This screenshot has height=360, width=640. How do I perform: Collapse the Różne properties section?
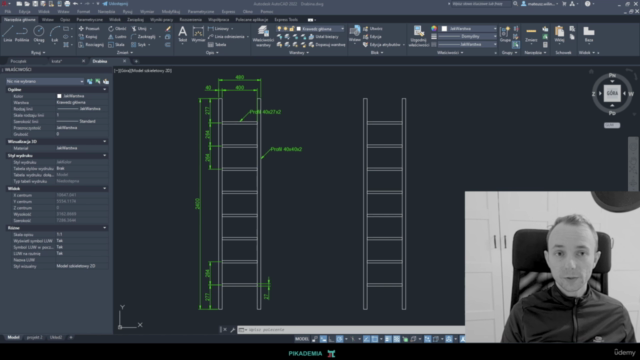tap(104, 228)
